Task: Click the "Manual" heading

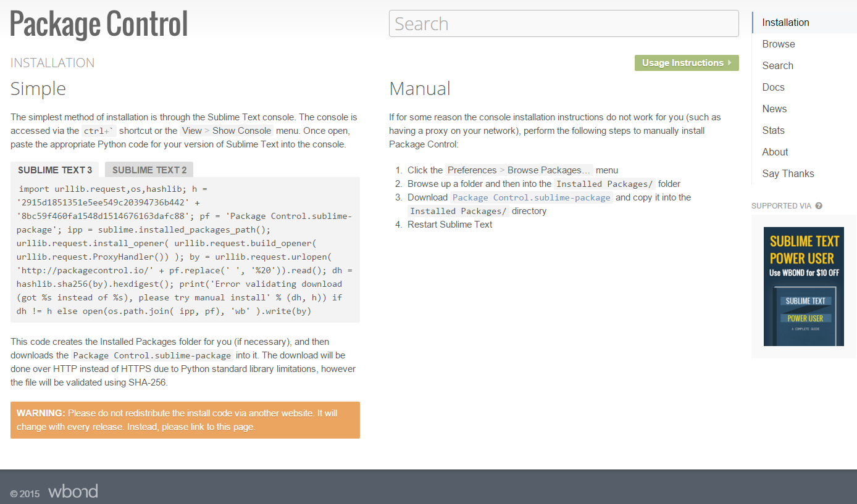Action: pyautogui.click(x=420, y=88)
